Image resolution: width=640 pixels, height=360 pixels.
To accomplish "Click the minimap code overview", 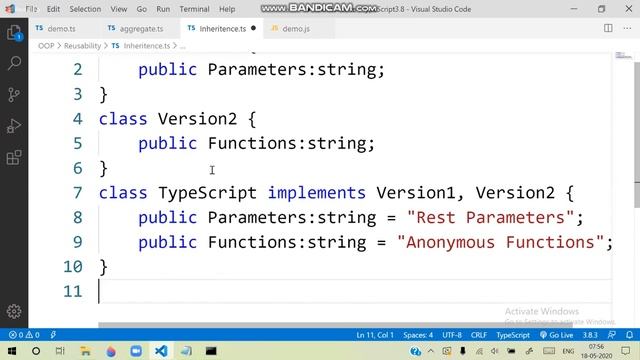I will [623, 55].
